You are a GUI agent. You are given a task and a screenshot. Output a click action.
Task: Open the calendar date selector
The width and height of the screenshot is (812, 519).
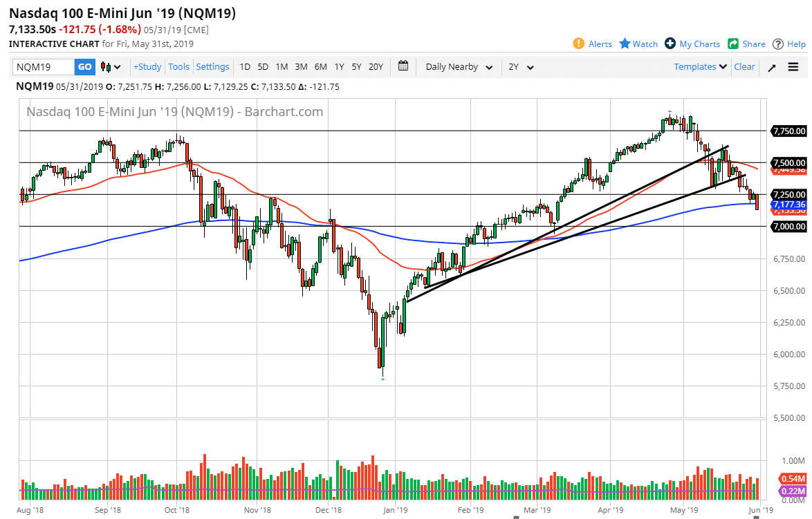coord(403,66)
